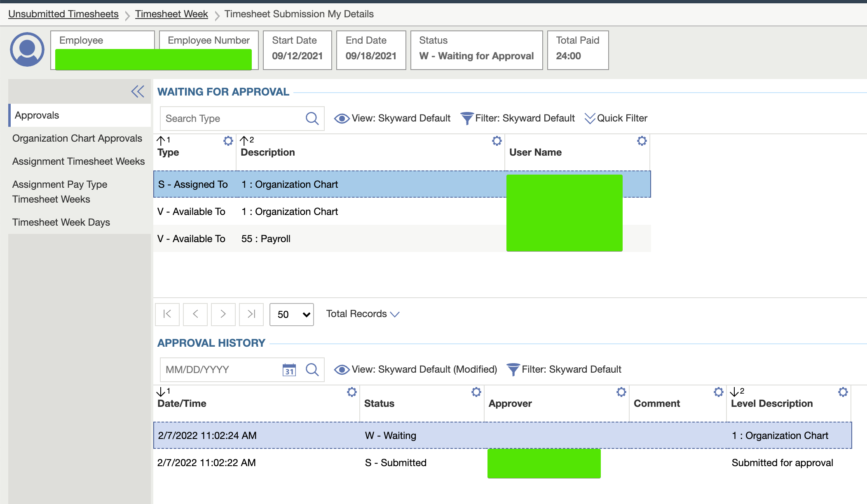Viewport: 867px width, 504px height.
Task: Click the Total Paid 24:00 field
Action: pyautogui.click(x=578, y=50)
